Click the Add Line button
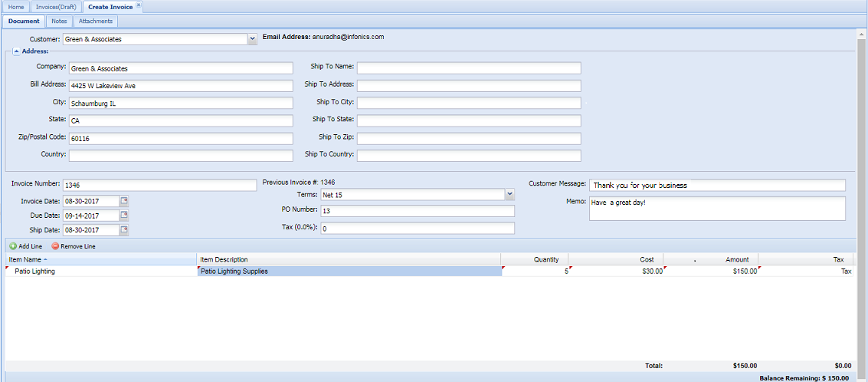This screenshot has width=868, height=382. [26, 246]
